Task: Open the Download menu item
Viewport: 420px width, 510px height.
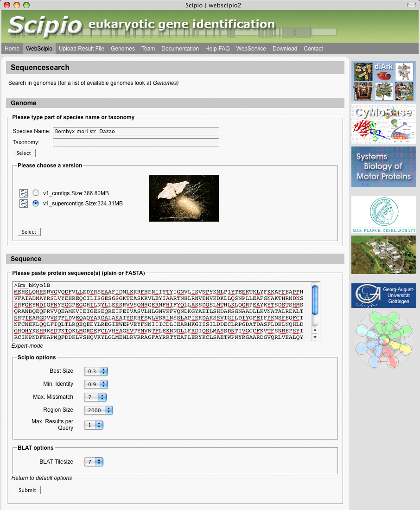Action: [285, 49]
